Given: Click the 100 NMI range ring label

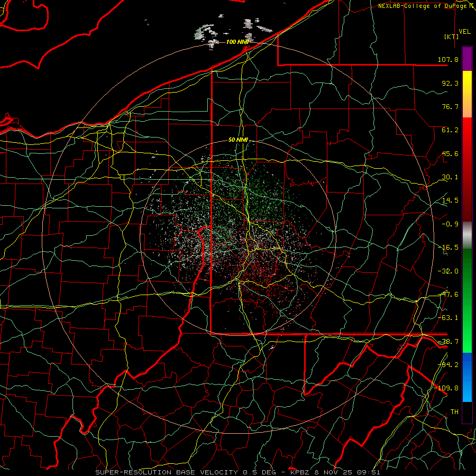Looking at the screenshot, I should tap(237, 42).
